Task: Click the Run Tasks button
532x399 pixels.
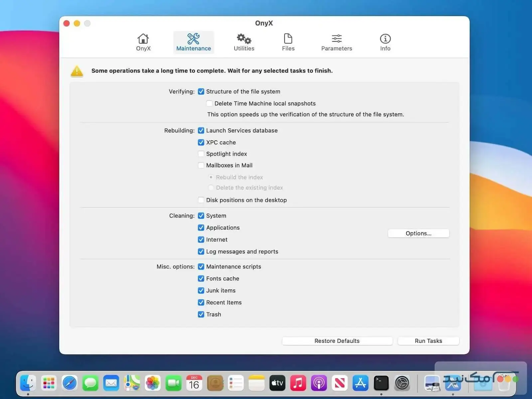Action: [x=428, y=341]
